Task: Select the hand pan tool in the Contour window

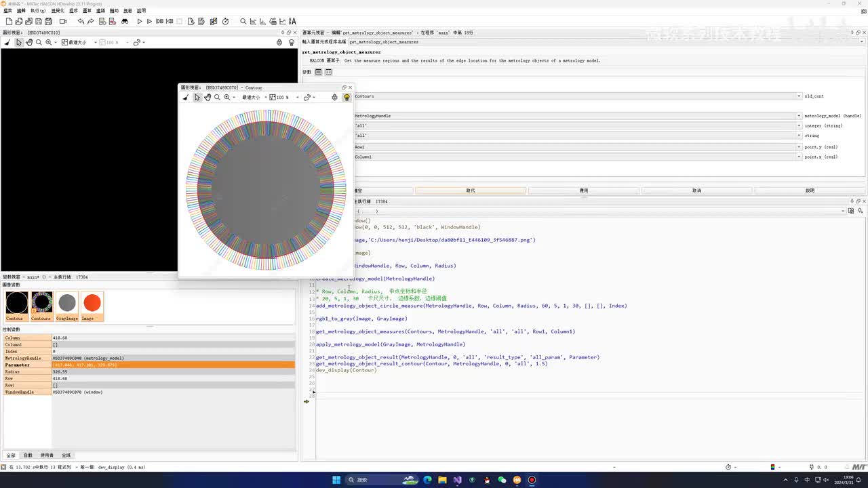Action: [208, 97]
